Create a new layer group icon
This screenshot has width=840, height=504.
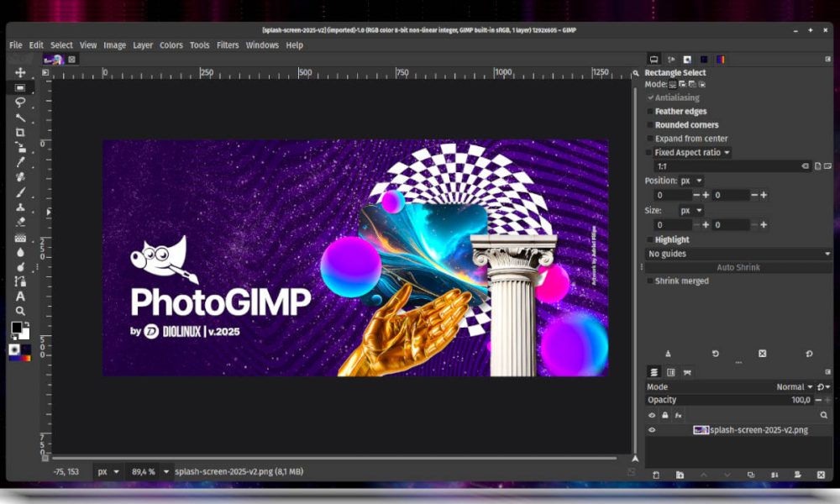[x=680, y=475]
